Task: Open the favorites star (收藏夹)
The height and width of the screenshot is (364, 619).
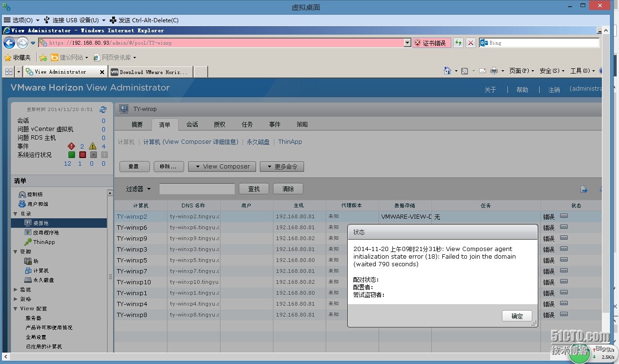Action: (x=18, y=57)
